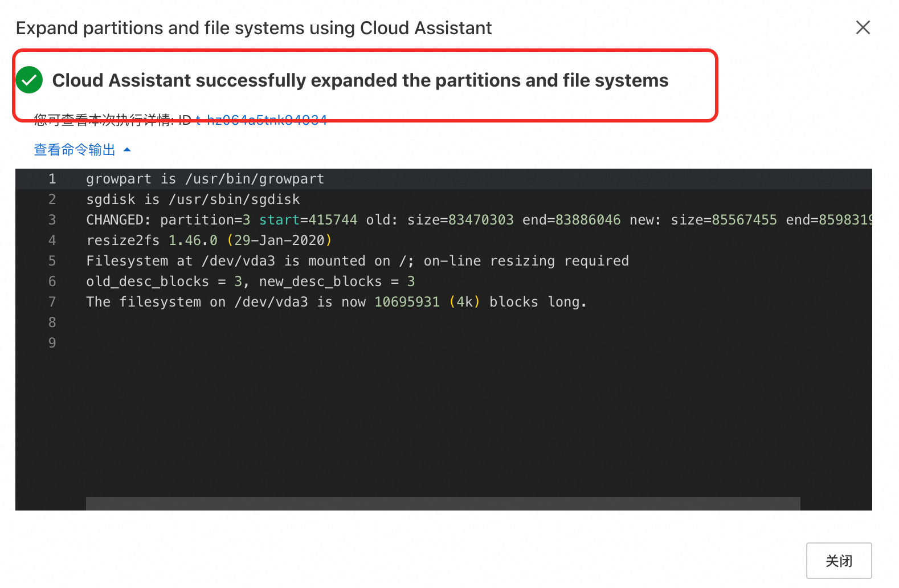Click the 关闭 button
Image resolution: width=899 pixels, height=588 pixels.
[839, 561]
